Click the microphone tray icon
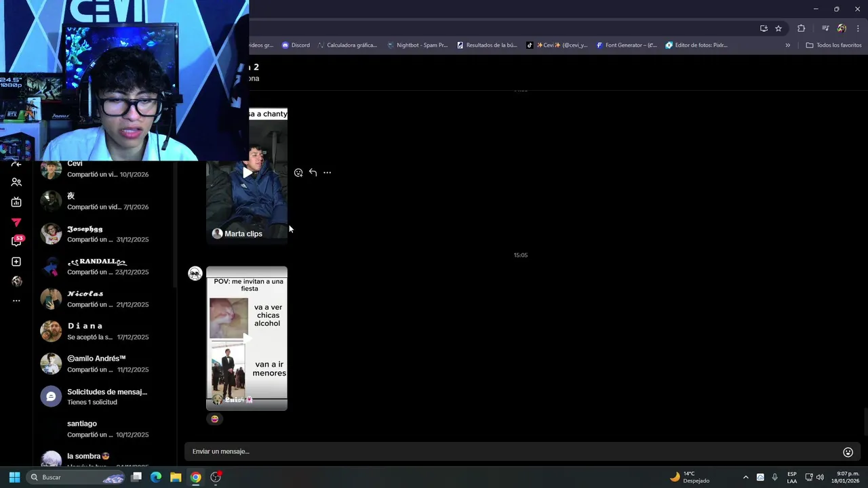This screenshot has height=488, width=868. (775, 477)
